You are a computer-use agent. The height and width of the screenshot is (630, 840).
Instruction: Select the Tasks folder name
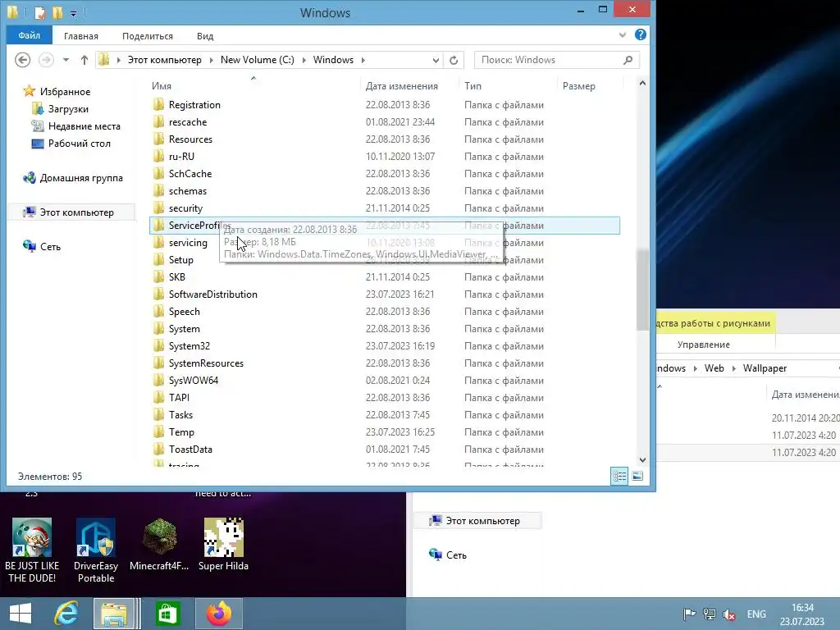pyautogui.click(x=180, y=414)
